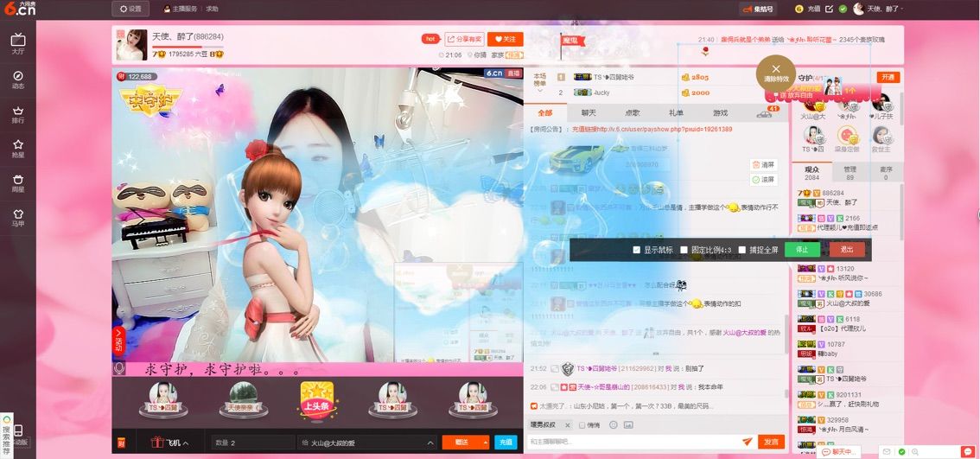This screenshot has height=459, width=980.
Task: Click the image insert icon in the chat toolbar
Action: 628,425
